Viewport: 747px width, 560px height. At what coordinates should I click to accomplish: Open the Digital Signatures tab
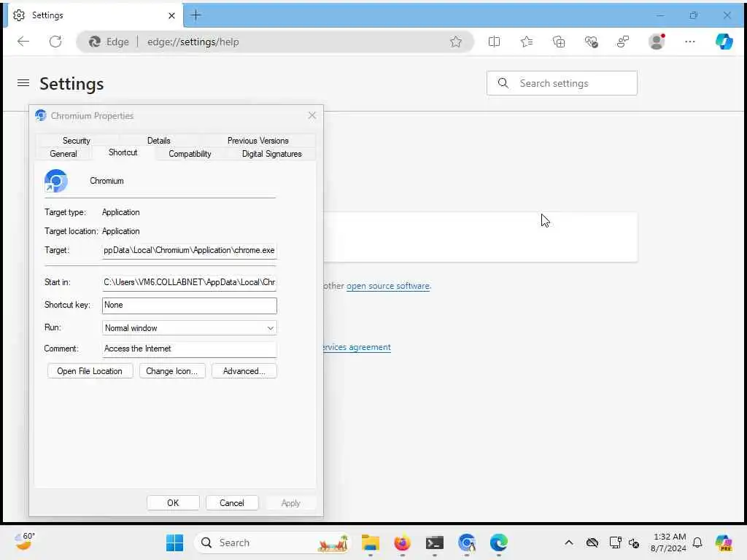(x=271, y=154)
